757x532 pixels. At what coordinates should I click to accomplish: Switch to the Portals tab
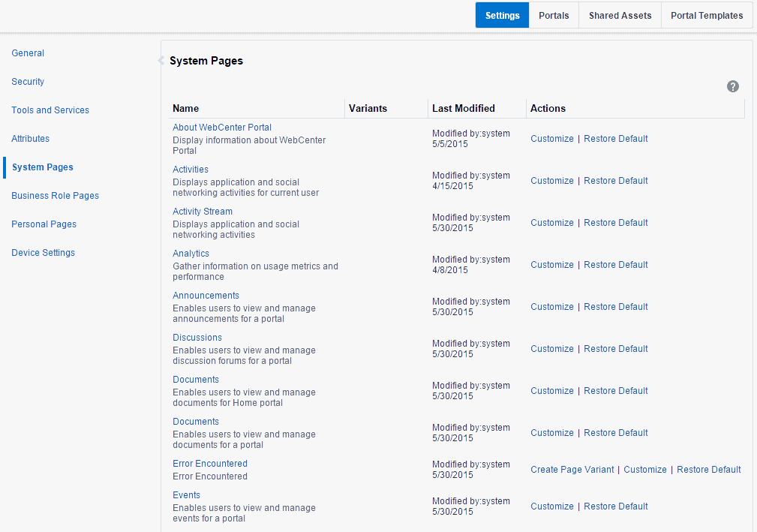tap(554, 16)
